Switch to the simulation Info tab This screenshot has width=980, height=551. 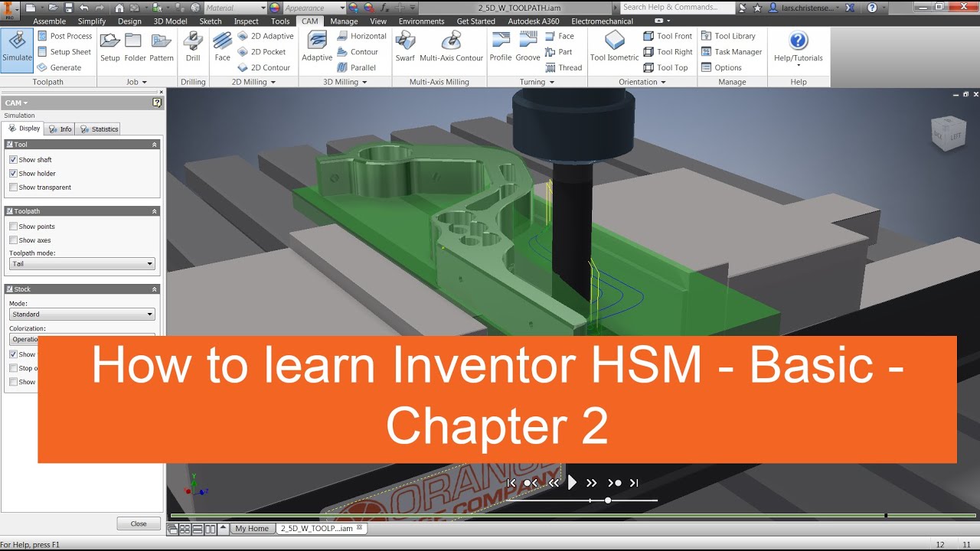pyautogui.click(x=60, y=129)
